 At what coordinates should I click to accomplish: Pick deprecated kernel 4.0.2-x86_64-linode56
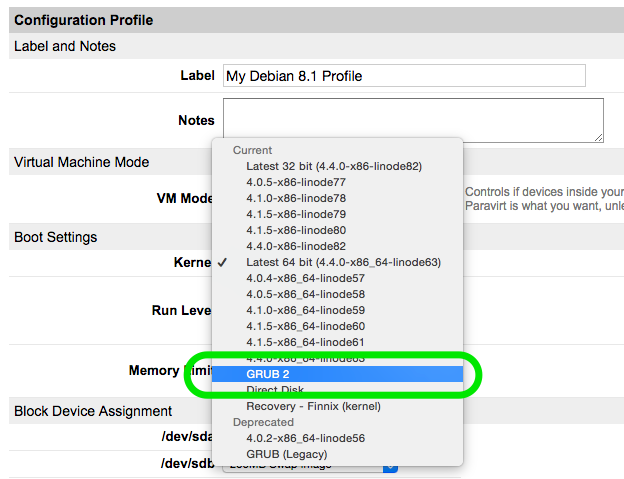pos(305,438)
